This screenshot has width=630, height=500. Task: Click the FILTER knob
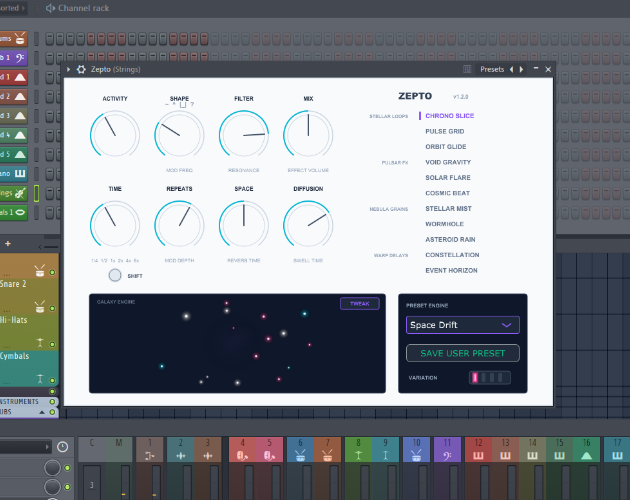(244, 135)
